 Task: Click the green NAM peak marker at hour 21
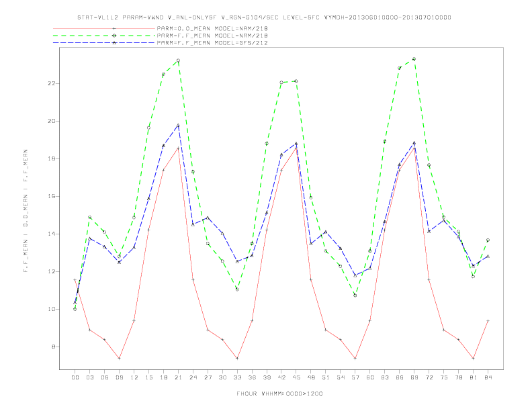tap(178, 60)
